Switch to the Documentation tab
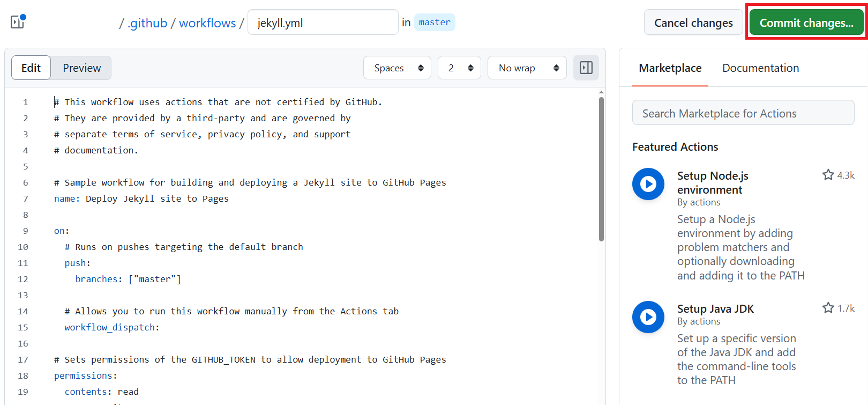This screenshot has height=405, width=868. click(760, 68)
